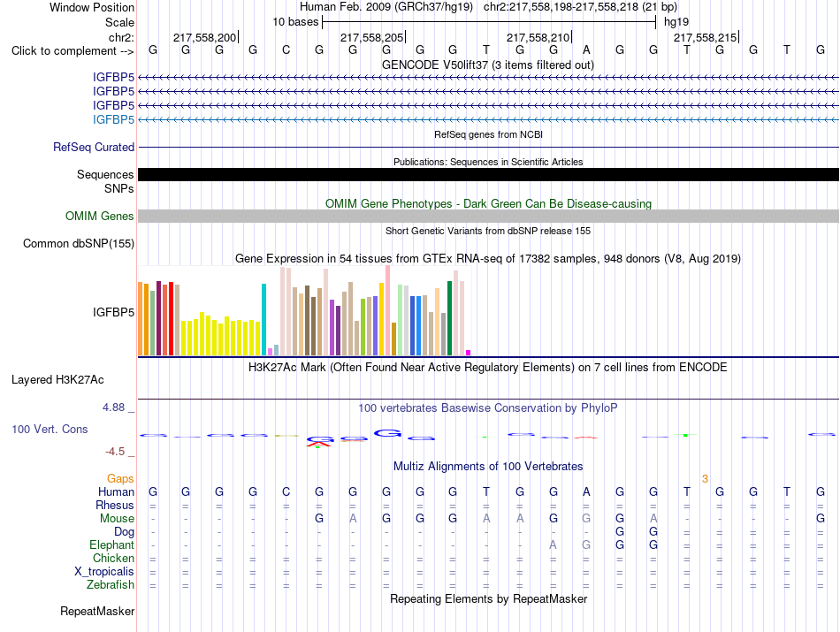The width and height of the screenshot is (840, 632).
Task: Click the 4.88 PhyloP upper scale value
Action: point(113,407)
